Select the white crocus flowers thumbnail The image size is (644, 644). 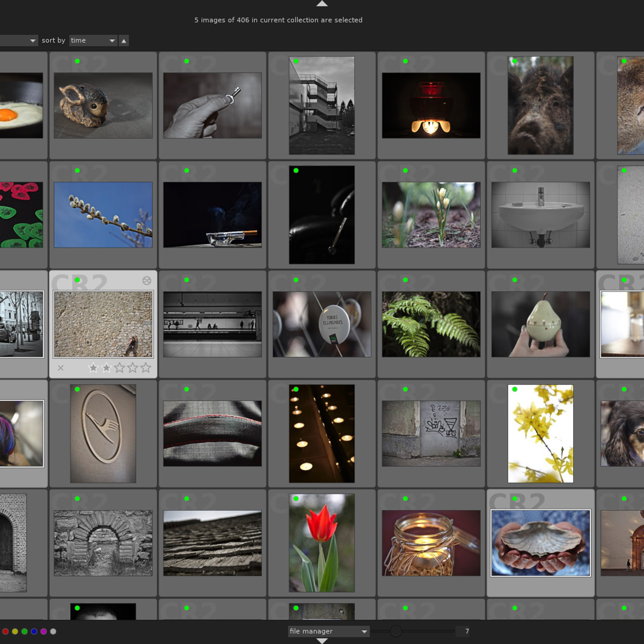[431, 215]
